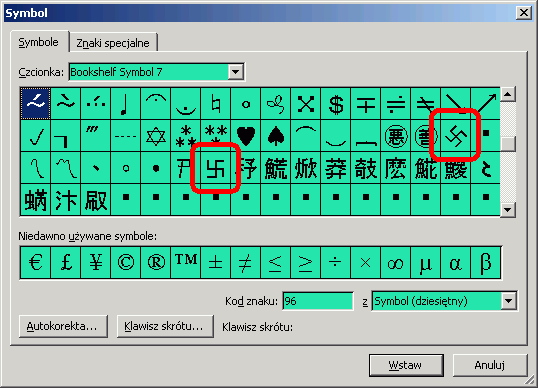The image size is (538, 388).
Task: Select the music natural sign symbol
Action: 215,103
